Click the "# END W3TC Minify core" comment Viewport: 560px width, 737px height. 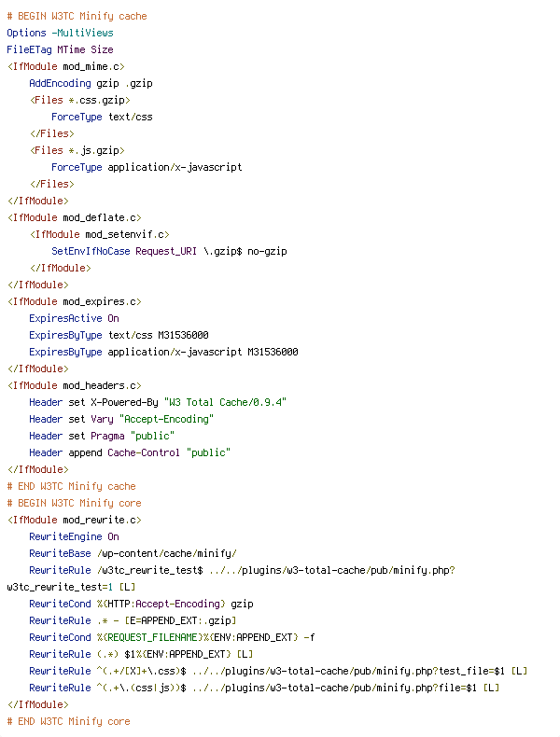[x=68, y=721]
